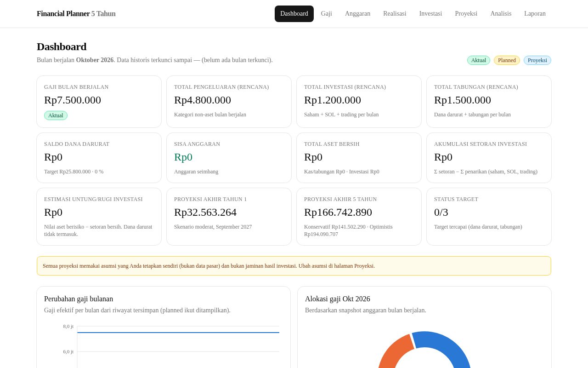Click the Estimasi Untung/Rugi Investasi title
Screen dimensions: 588x368
pos(93,199)
